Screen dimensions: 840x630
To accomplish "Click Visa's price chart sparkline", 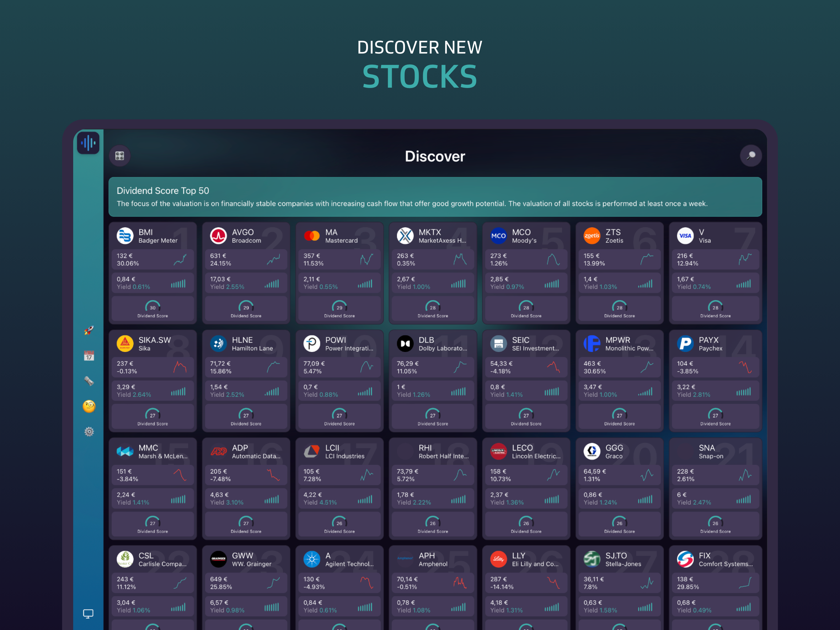I will click(x=745, y=259).
